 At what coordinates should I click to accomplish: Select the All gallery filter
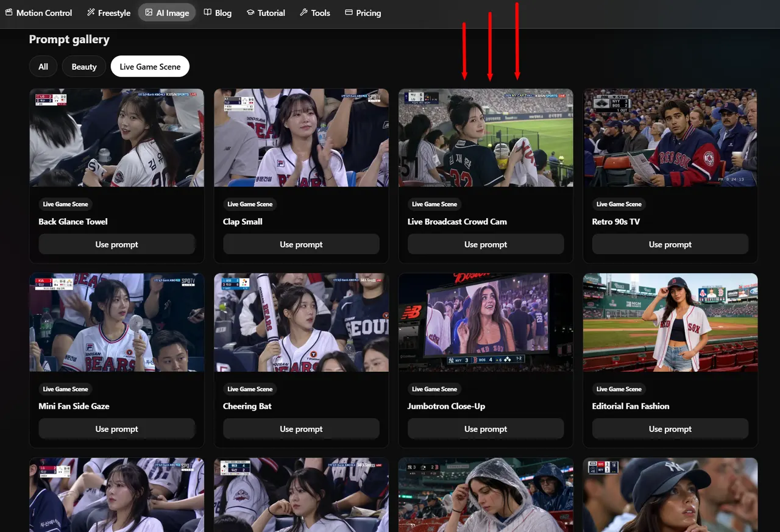[x=43, y=66]
